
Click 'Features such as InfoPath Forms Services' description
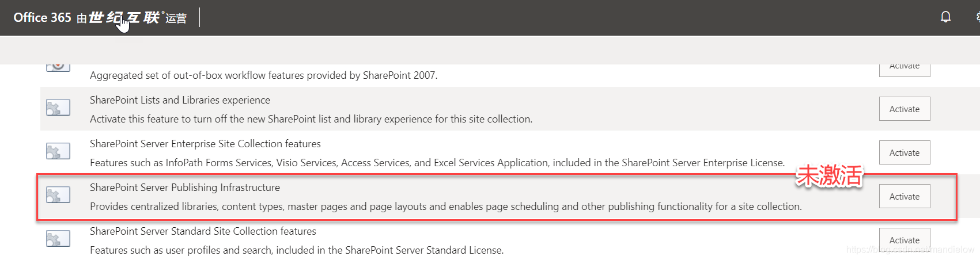click(437, 163)
